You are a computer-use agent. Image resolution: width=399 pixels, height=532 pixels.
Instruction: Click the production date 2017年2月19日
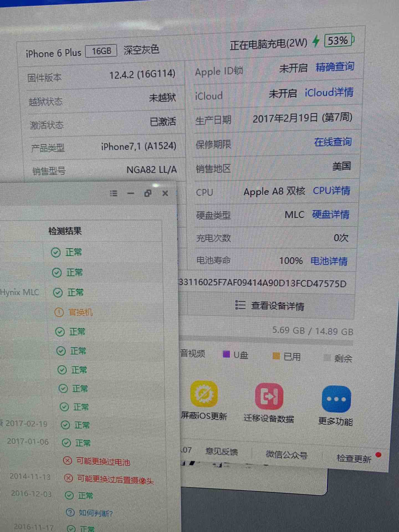[285, 119]
